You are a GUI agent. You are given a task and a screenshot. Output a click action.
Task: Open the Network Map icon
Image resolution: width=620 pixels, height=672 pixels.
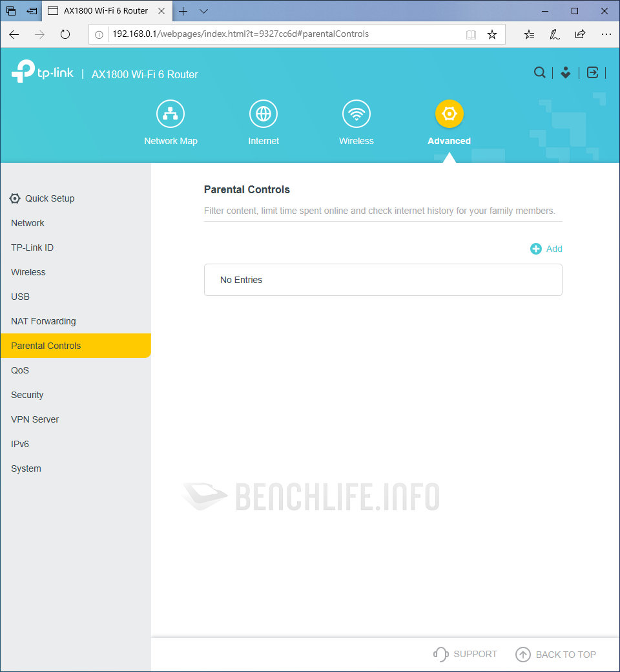pyautogui.click(x=170, y=114)
